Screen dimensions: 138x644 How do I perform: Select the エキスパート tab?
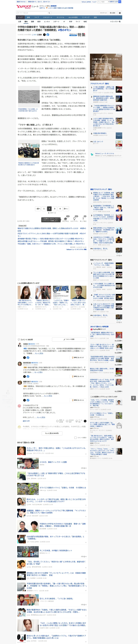(48, 17)
